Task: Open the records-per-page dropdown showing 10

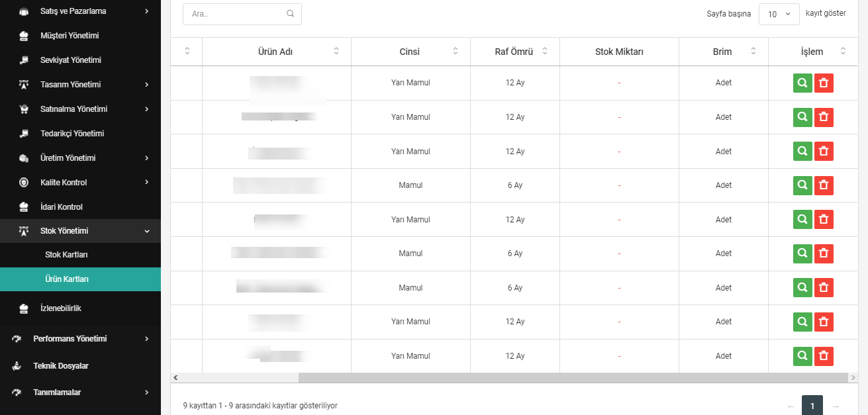Action: [x=779, y=14]
